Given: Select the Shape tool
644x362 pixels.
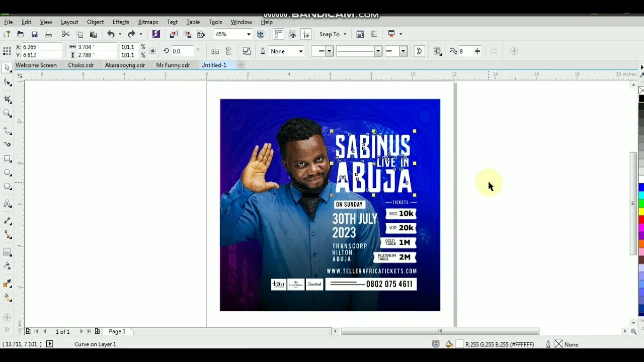Looking at the screenshot, I should [7, 82].
